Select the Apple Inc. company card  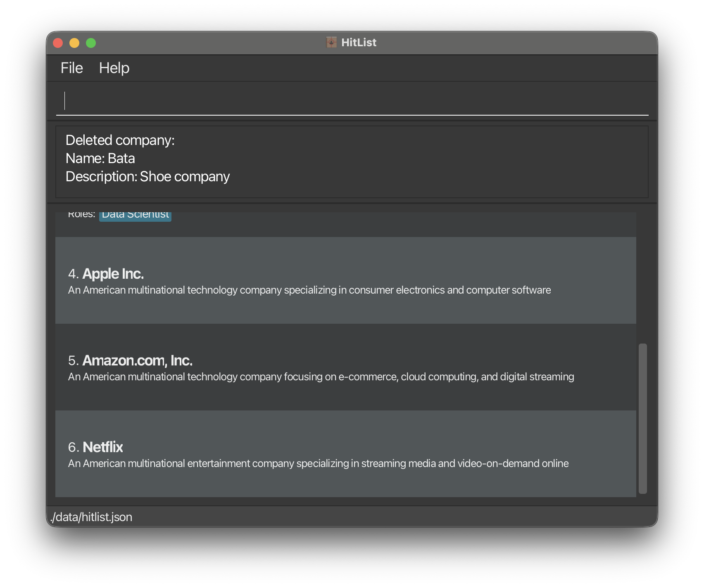click(346, 280)
